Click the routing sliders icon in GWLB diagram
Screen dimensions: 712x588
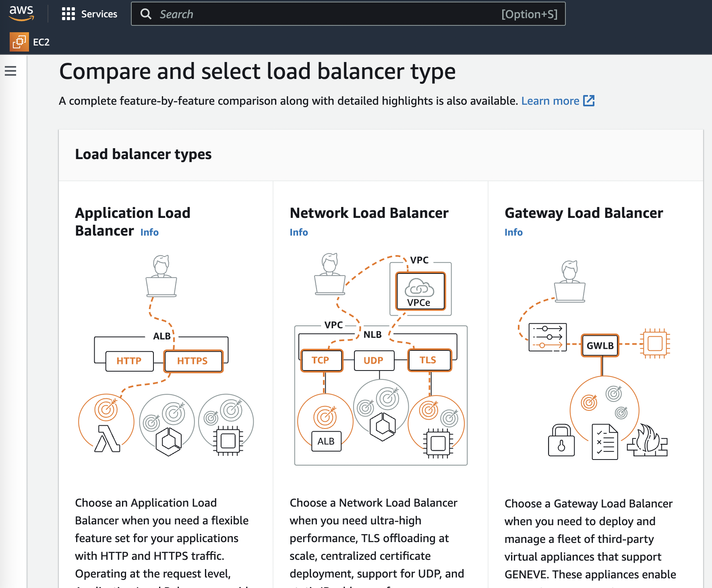coord(548,337)
